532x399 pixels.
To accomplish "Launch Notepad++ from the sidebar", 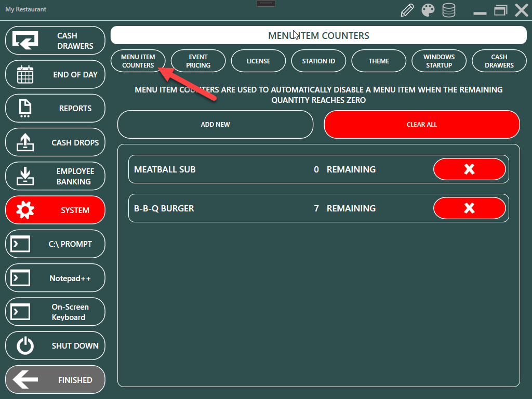I will (x=55, y=278).
